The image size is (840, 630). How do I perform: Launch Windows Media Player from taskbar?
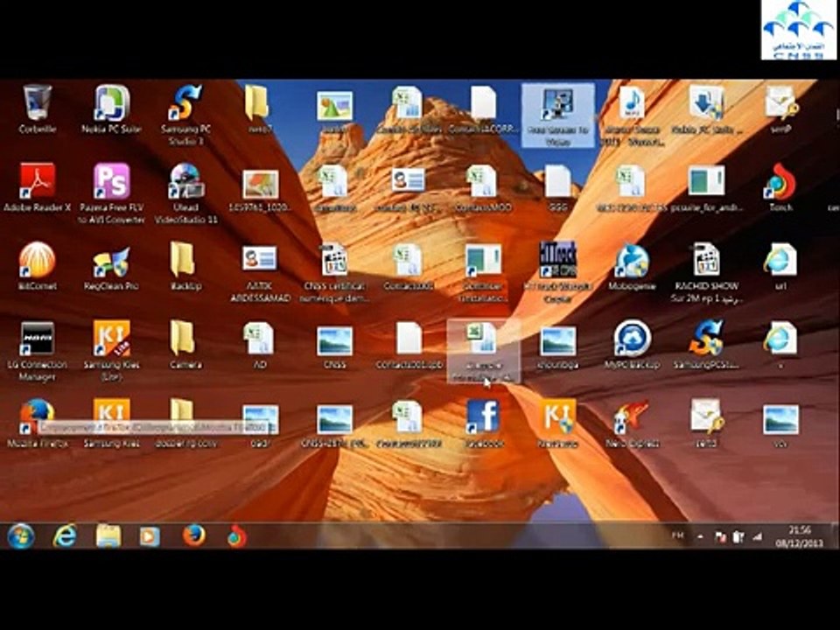coord(150,536)
